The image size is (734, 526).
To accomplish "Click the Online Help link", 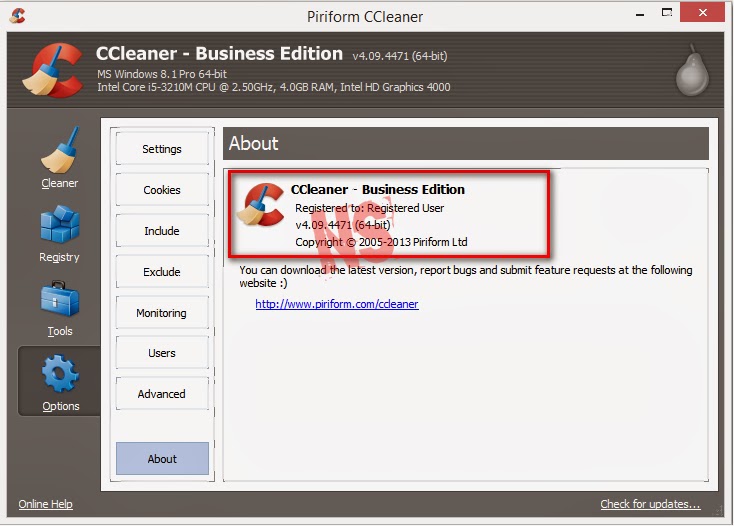I will tap(45, 504).
